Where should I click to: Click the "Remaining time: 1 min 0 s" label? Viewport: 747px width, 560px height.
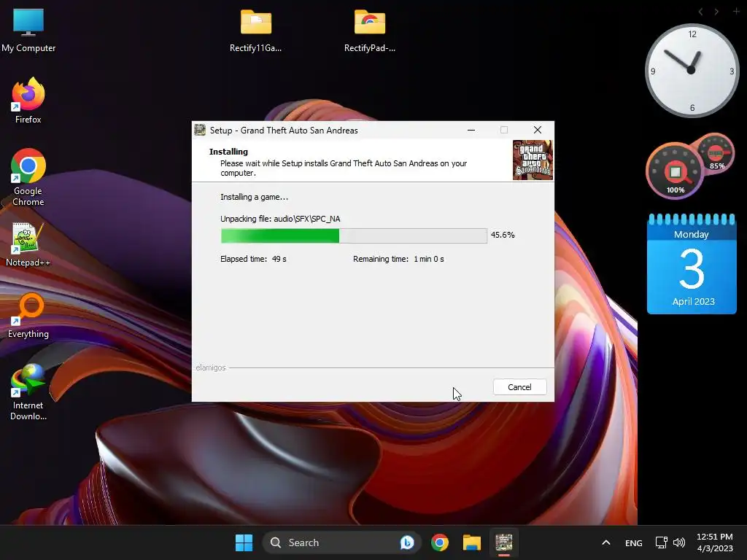pos(398,259)
